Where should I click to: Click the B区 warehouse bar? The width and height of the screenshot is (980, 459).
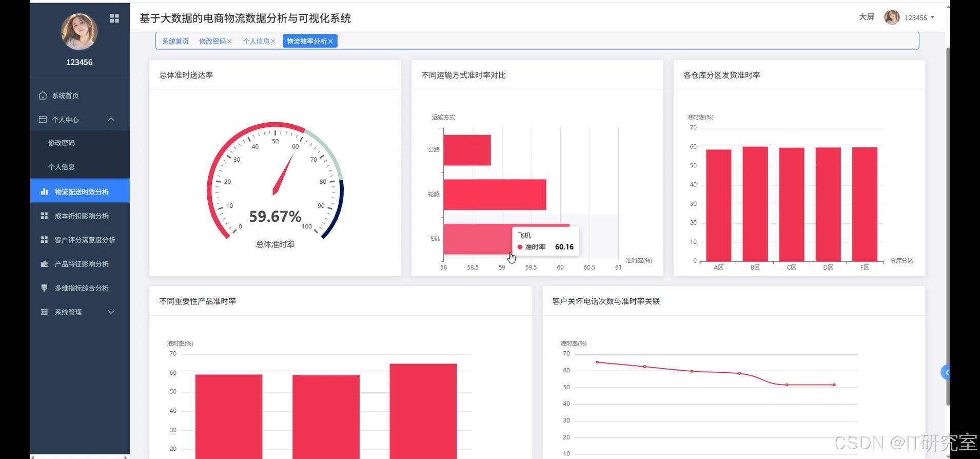click(x=755, y=204)
